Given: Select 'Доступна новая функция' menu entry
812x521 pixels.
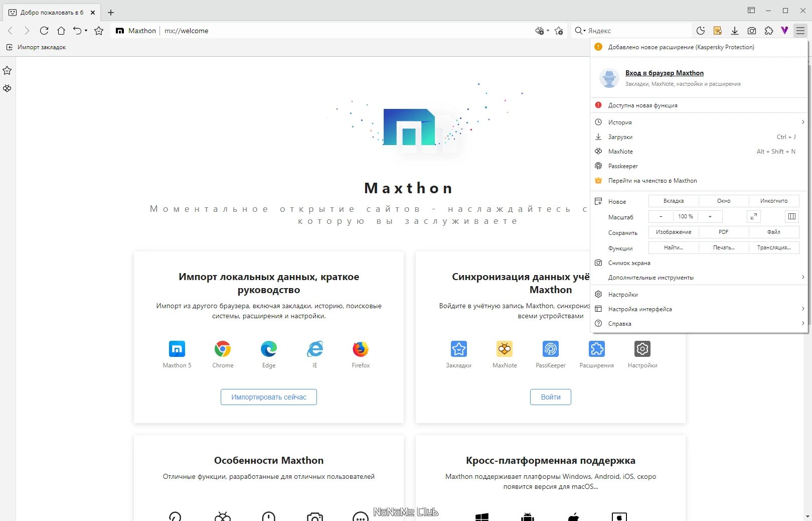Looking at the screenshot, I should (x=699, y=105).
